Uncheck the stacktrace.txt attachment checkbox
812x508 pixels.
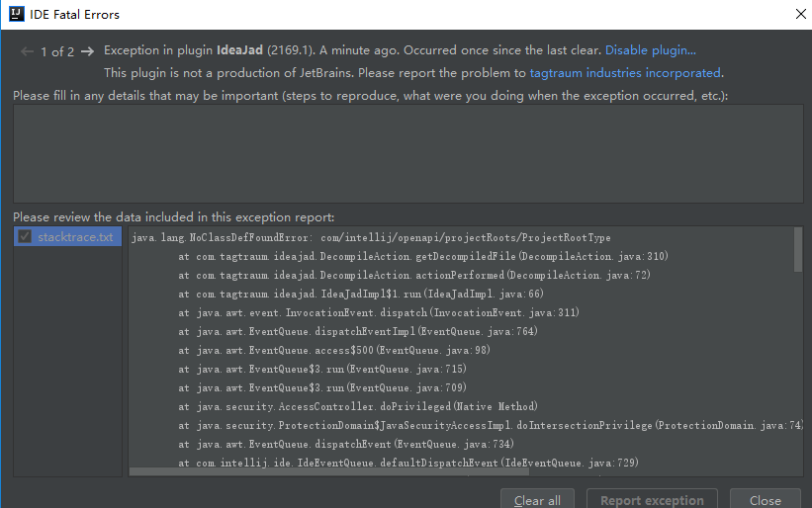coord(25,237)
